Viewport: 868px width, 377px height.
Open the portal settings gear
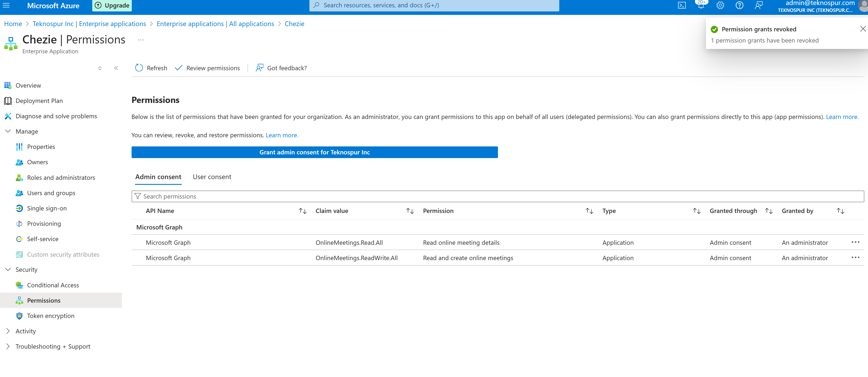(720, 5)
